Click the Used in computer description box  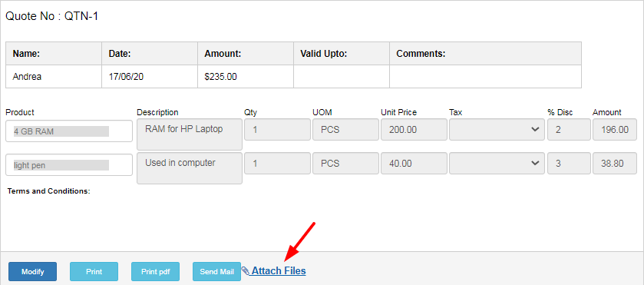[x=190, y=168]
